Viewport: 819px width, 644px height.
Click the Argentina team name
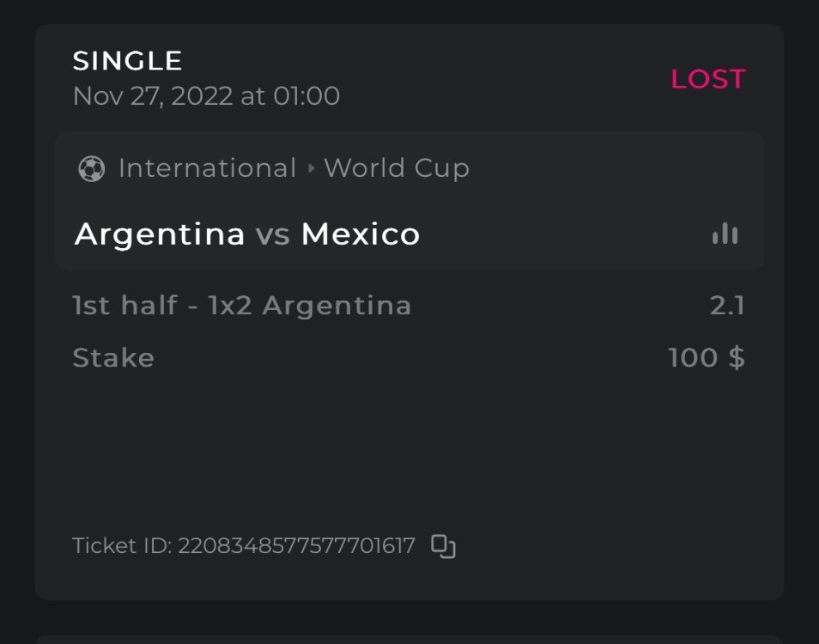[160, 234]
